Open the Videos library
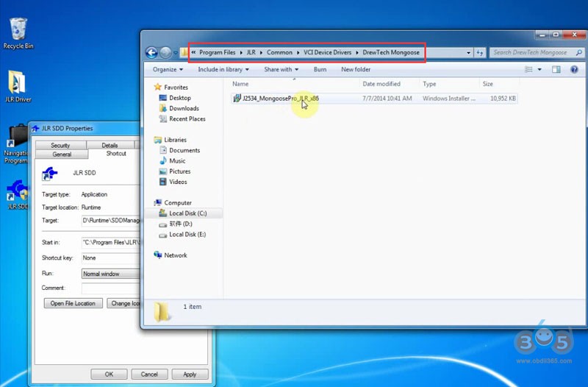Image resolution: width=588 pixels, height=387 pixels. [x=178, y=182]
